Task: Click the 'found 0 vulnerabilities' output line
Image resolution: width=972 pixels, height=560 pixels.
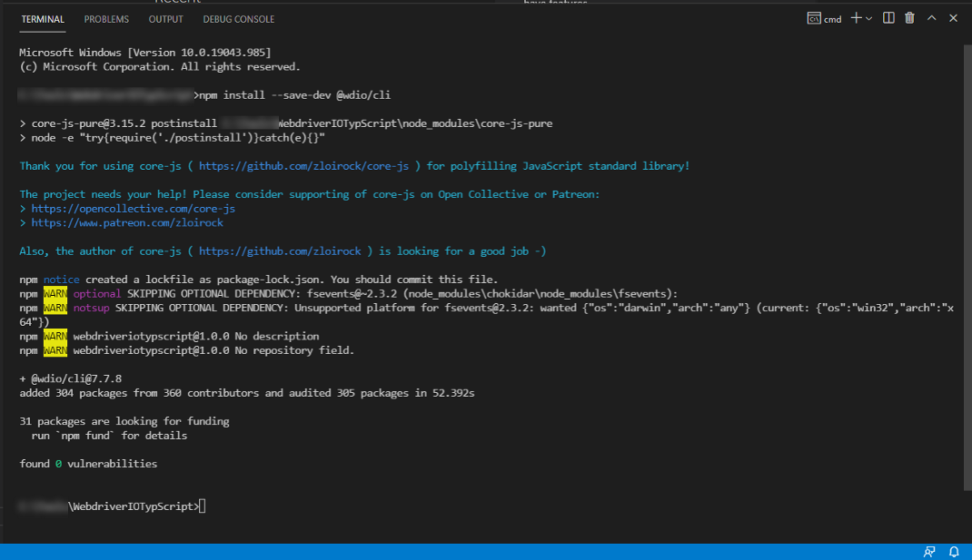Action: tap(88, 464)
